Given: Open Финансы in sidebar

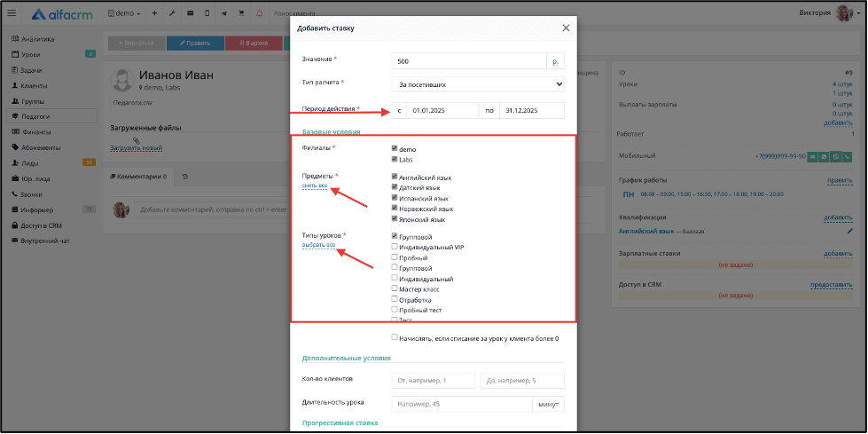Looking at the screenshot, I should [36, 132].
